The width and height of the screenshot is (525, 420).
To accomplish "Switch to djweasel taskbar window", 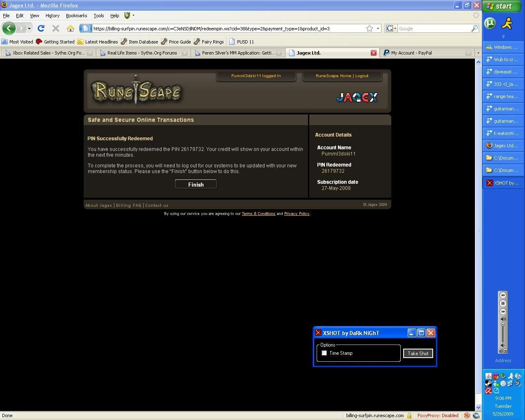I will point(503,72).
